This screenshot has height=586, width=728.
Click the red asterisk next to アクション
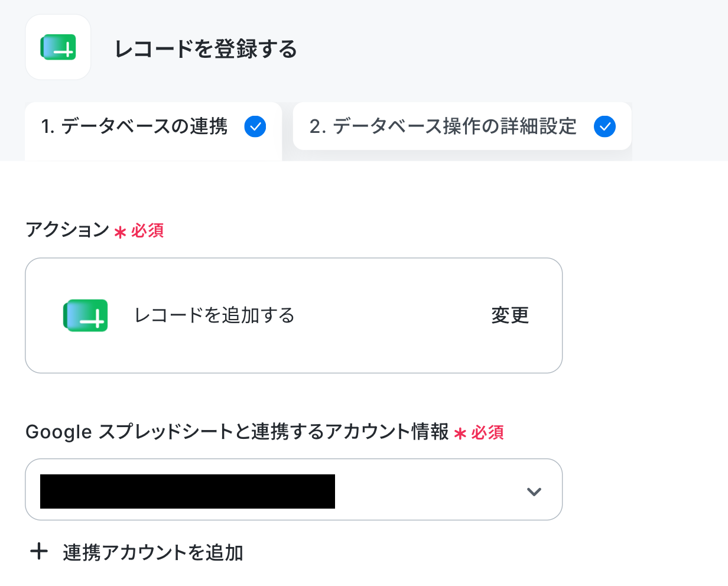(x=120, y=232)
